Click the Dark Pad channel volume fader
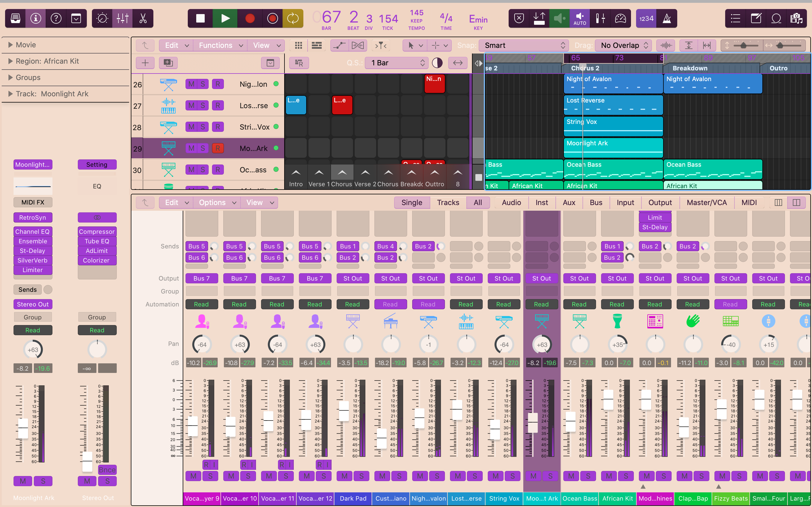The height and width of the screenshot is (507, 812). pyautogui.click(x=344, y=411)
